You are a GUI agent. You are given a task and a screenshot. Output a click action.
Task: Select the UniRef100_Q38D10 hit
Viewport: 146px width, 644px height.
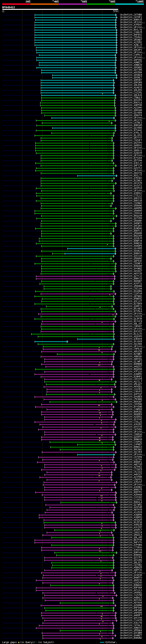(x=131, y=193)
